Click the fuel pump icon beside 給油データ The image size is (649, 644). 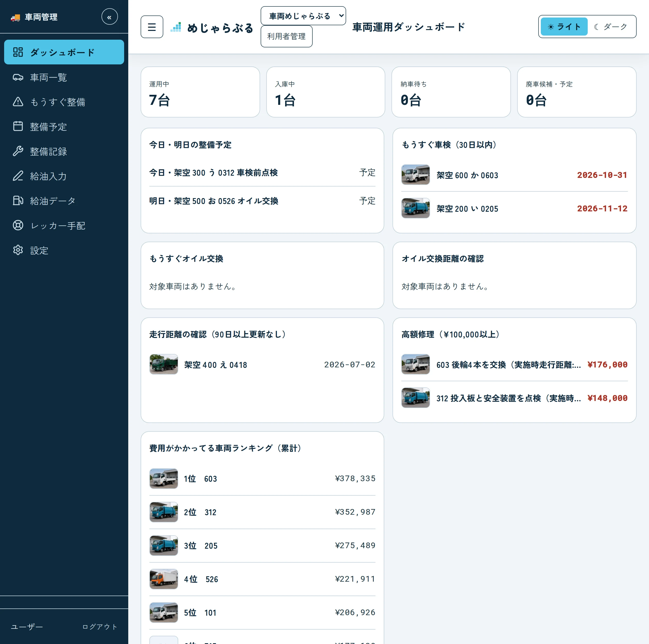pos(18,201)
